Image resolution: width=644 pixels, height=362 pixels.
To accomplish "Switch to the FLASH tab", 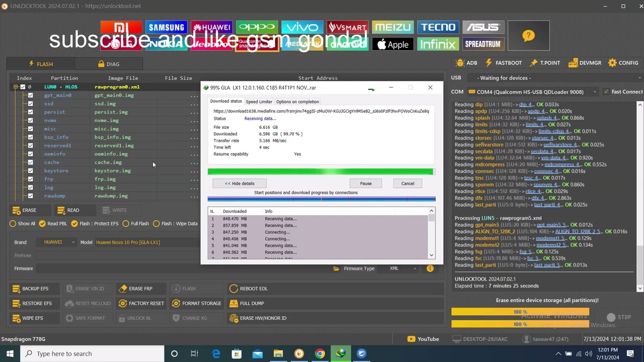I will tap(41, 64).
